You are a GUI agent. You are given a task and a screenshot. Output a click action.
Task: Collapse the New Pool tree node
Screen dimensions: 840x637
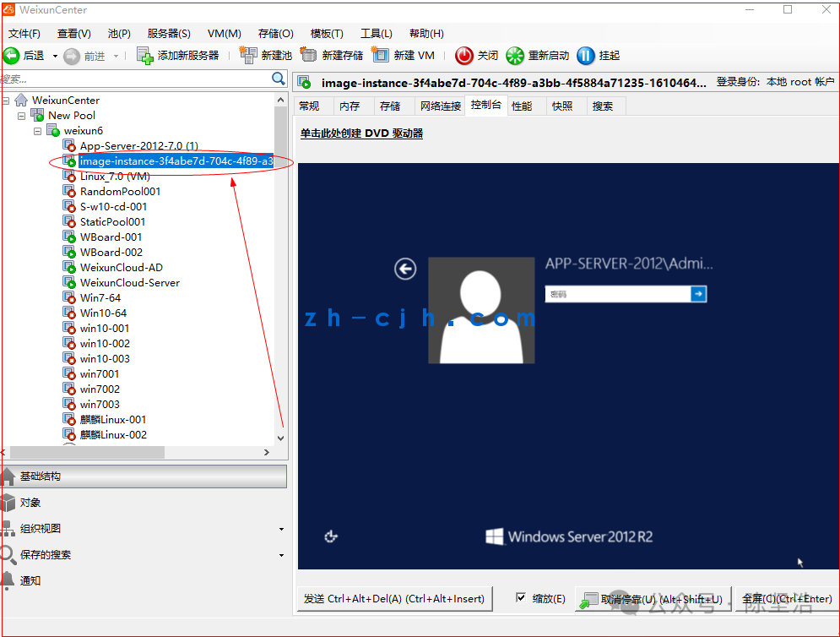pyautogui.click(x=21, y=116)
